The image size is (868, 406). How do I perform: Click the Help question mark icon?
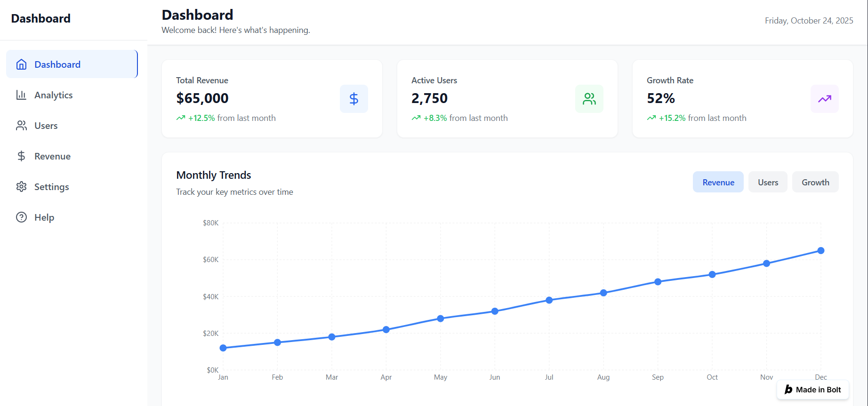point(21,217)
